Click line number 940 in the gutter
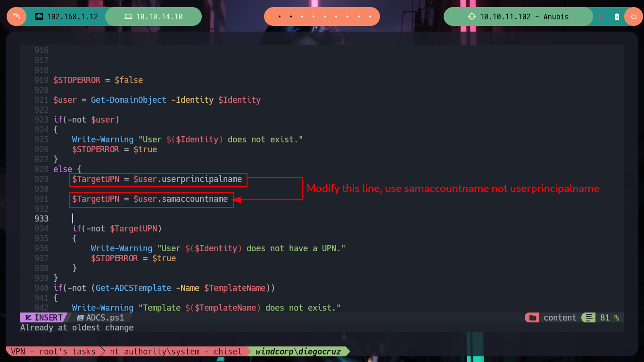 (41, 288)
